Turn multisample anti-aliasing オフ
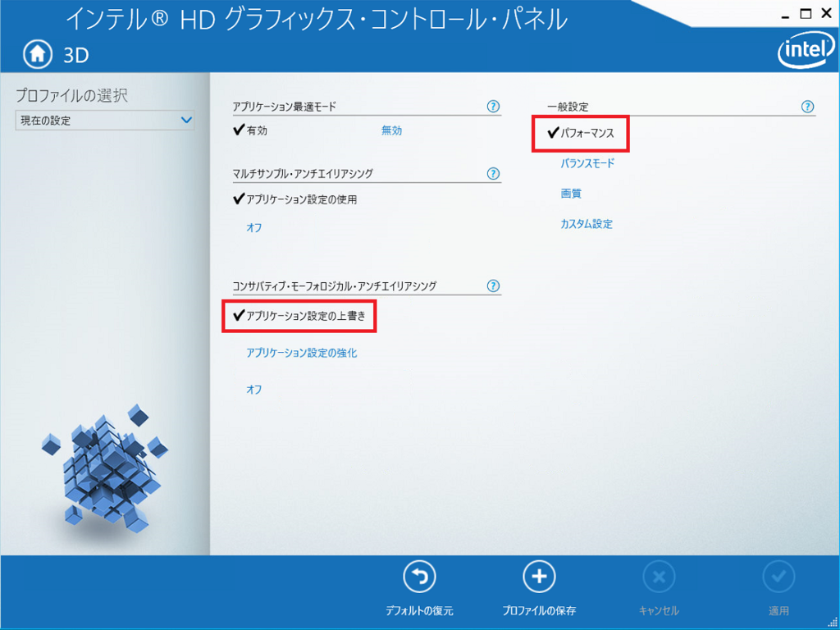Viewport: 840px width, 630px height. pyautogui.click(x=254, y=228)
